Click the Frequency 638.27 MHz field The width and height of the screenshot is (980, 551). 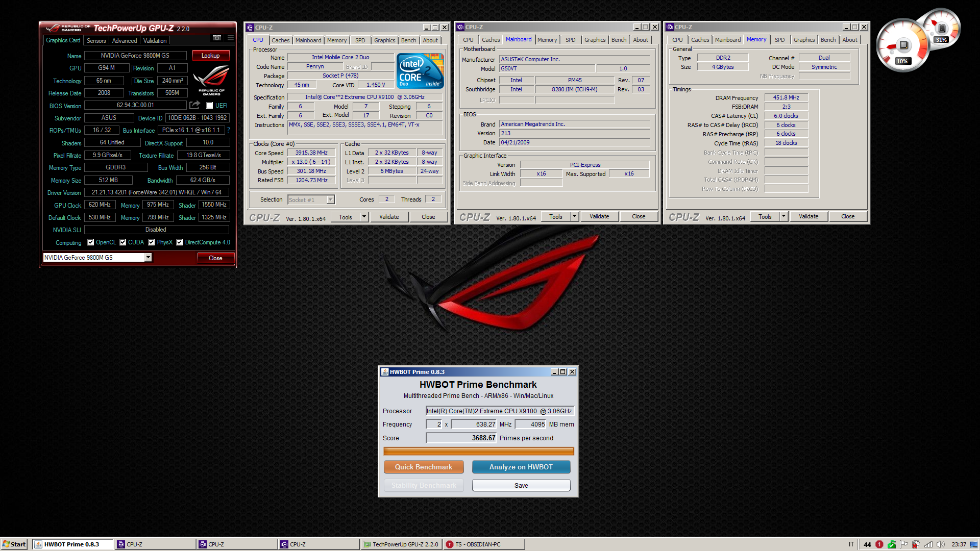474,424
